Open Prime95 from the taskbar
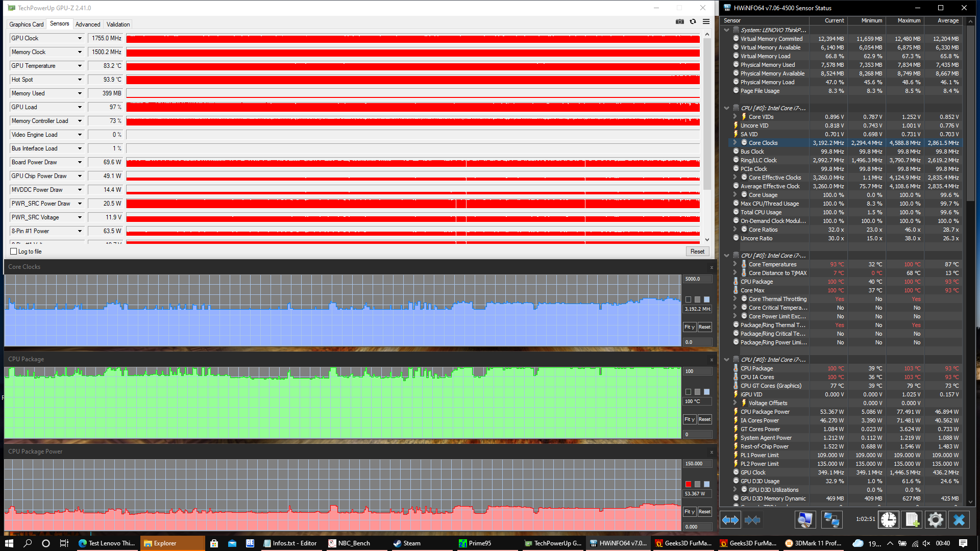The image size is (980, 551). (x=475, y=543)
